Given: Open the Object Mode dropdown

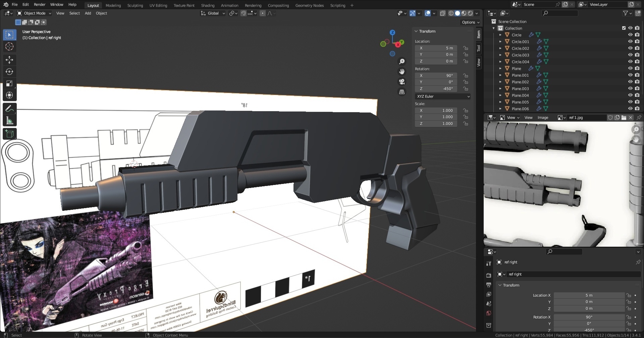Looking at the screenshot, I should (34, 13).
